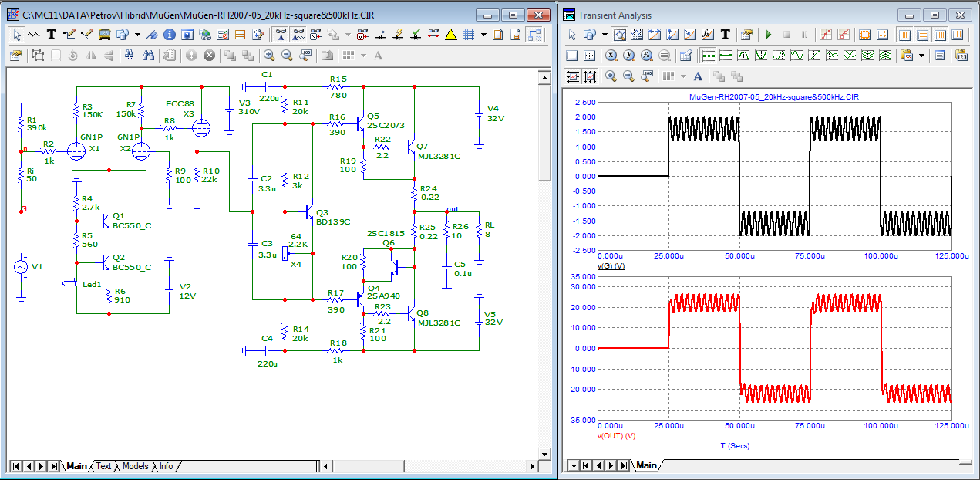Click the green Run analysis play button
980x480 pixels.
click(x=768, y=34)
